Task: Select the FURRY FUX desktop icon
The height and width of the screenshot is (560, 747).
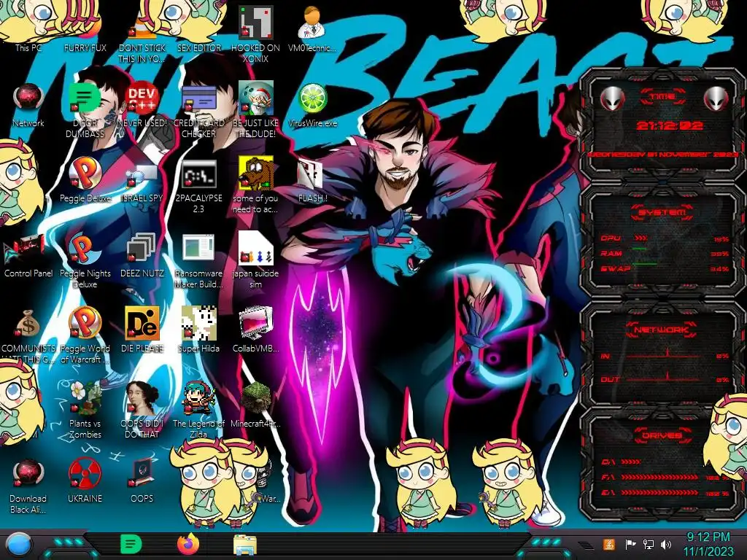Action: [85, 28]
